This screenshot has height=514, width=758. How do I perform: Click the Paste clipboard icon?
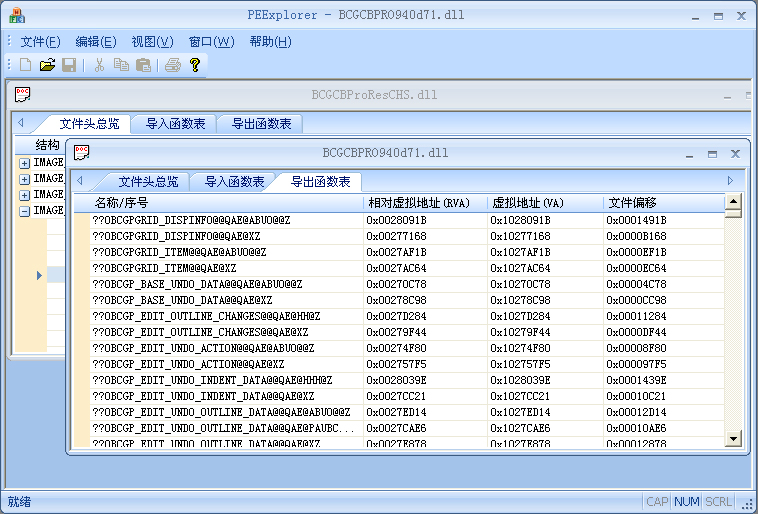pyautogui.click(x=143, y=65)
